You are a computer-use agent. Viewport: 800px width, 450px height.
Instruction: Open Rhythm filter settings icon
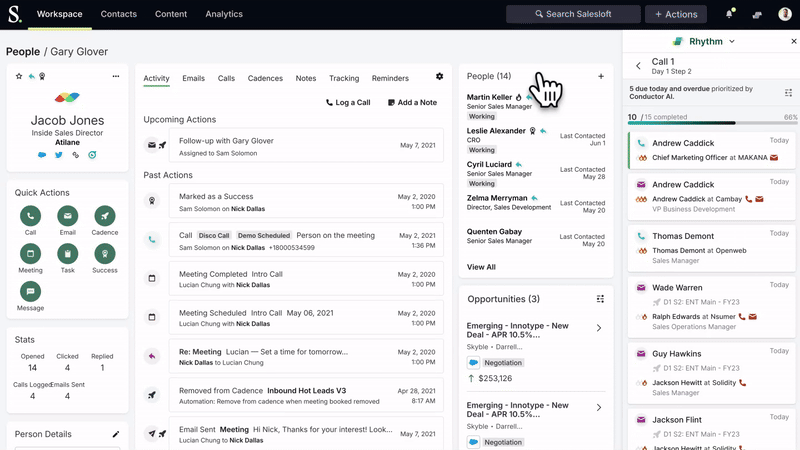(x=788, y=92)
